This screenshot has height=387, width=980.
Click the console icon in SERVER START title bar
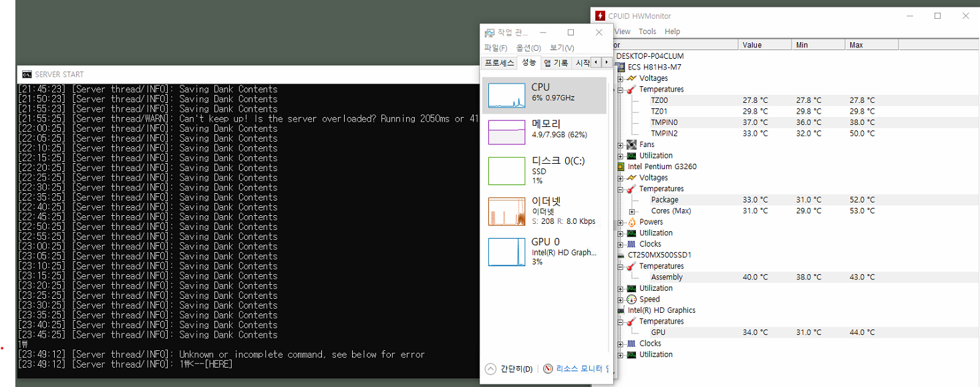(27, 74)
